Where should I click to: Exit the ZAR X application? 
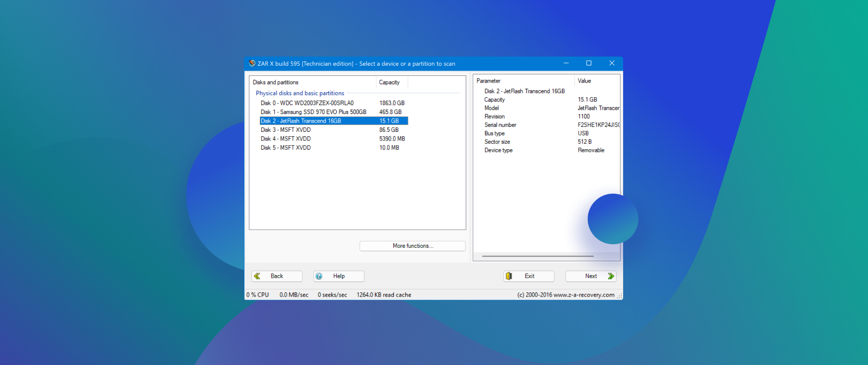529,276
